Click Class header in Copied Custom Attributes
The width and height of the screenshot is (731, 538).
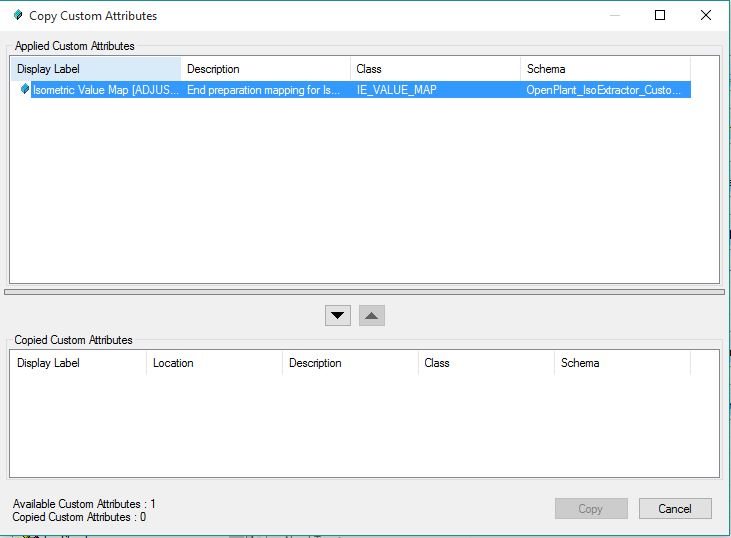click(486, 363)
